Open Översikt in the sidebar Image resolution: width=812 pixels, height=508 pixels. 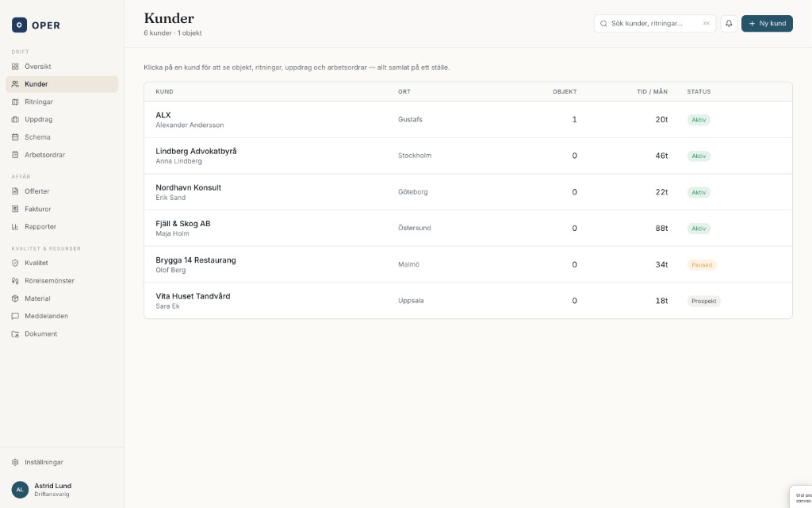pyautogui.click(x=62, y=67)
